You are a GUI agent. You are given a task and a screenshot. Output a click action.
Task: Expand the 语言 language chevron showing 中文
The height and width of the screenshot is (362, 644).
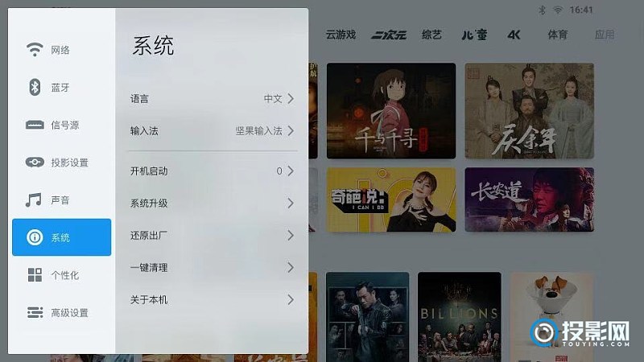291,98
